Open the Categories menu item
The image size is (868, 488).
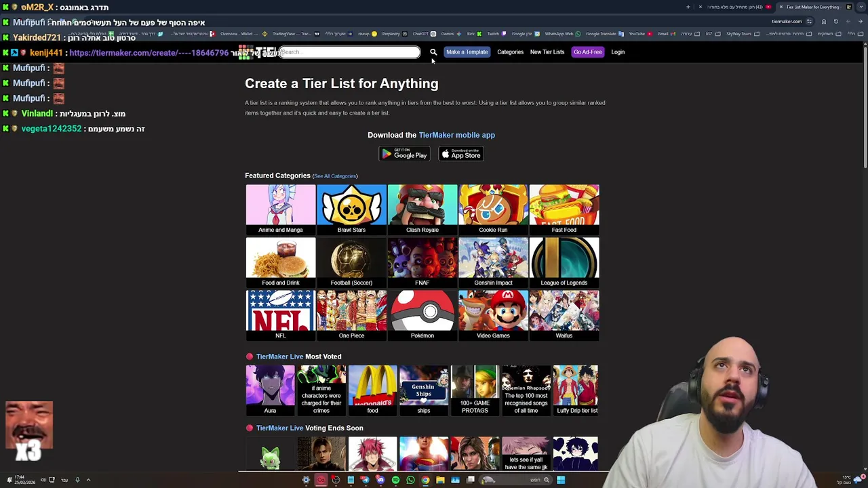(510, 52)
